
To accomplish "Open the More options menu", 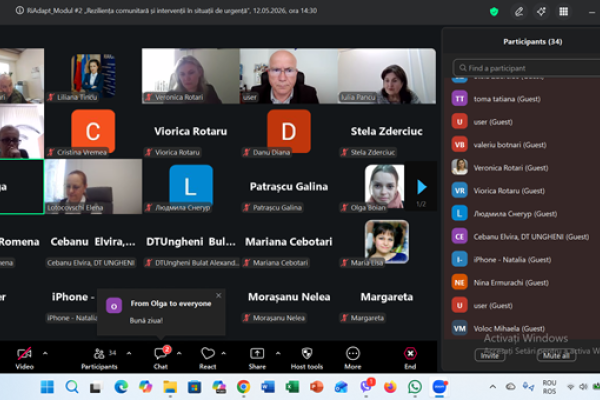I will [x=352, y=358].
